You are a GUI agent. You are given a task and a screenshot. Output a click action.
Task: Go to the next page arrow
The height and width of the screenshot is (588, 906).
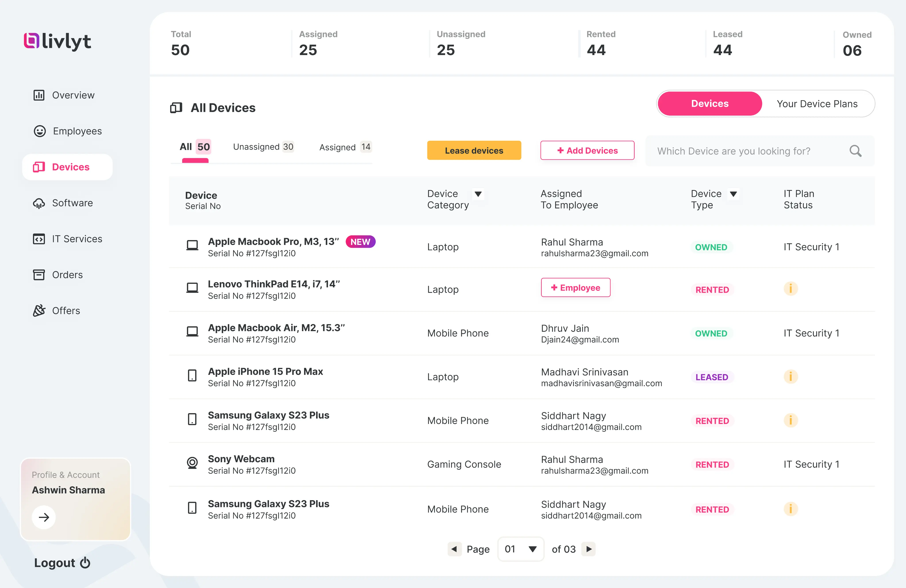point(589,549)
